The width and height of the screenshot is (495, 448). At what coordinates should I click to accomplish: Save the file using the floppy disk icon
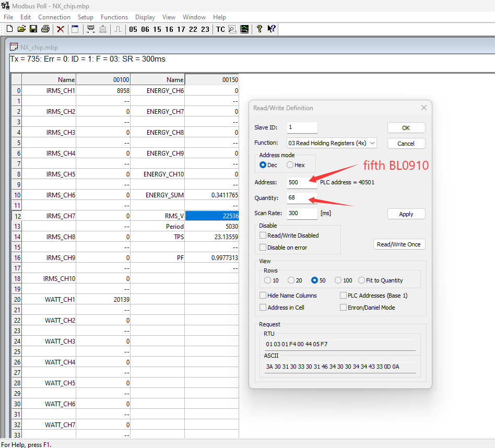(x=33, y=29)
